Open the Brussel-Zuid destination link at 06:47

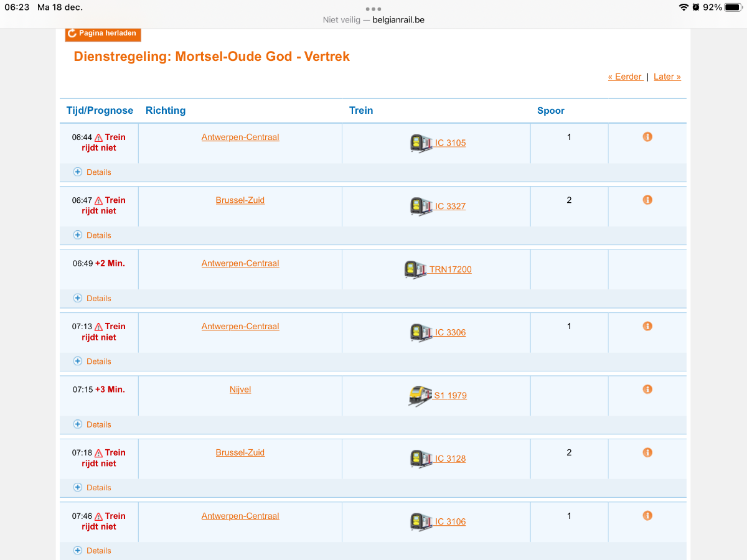(240, 200)
